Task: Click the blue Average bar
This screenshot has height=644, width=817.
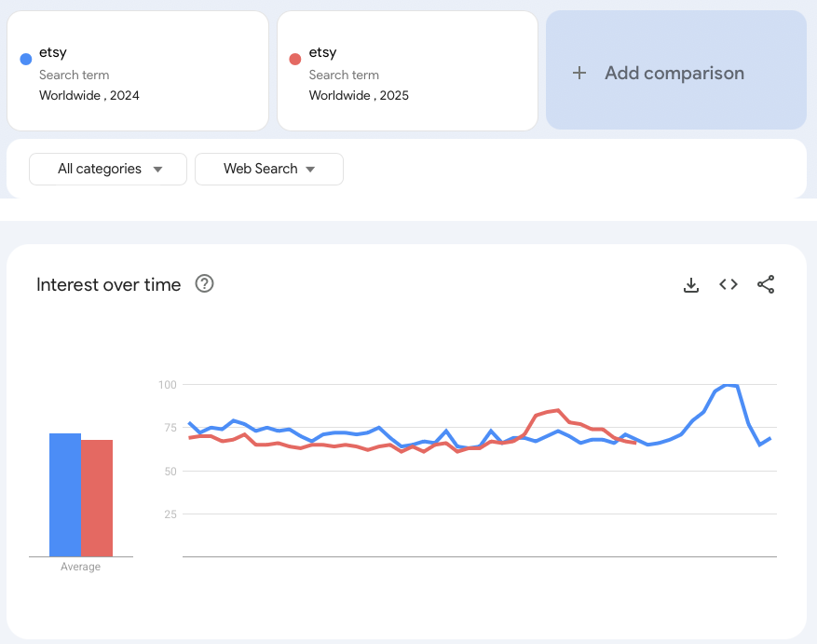Action: coord(65,495)
